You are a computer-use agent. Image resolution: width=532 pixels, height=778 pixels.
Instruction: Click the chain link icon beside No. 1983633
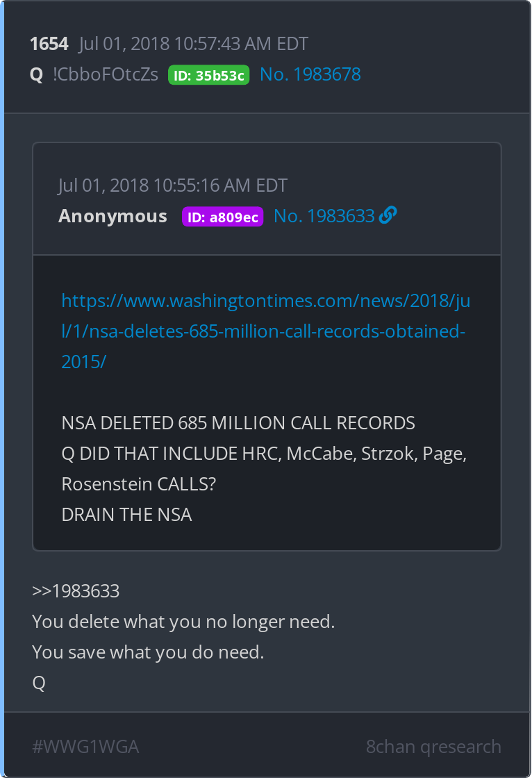388,215
